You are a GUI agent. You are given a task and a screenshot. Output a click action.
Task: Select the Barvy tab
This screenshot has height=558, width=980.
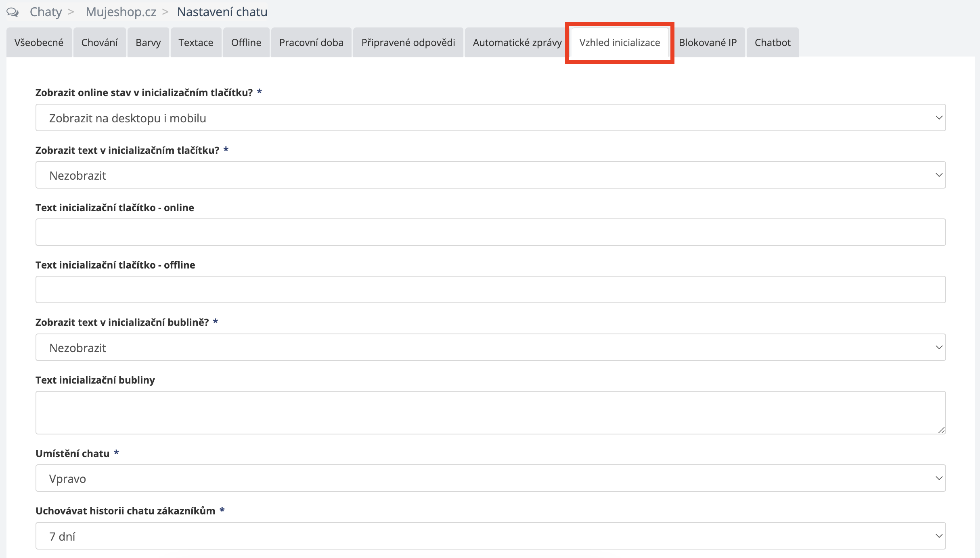coord(148,42)
